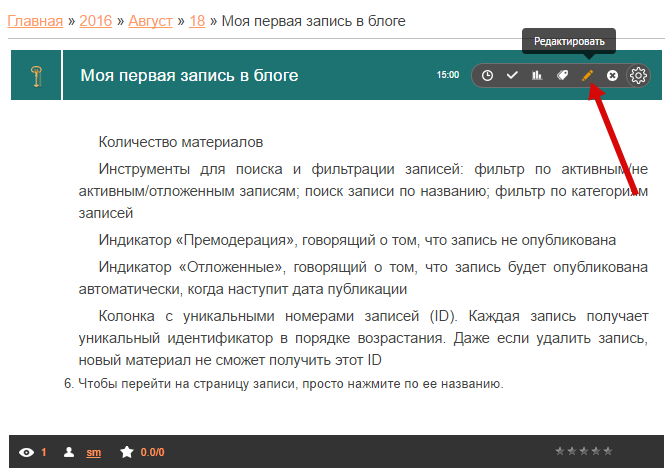The width and height of the screenshot is (668, 470).
Task: Click the 15:00 post time label
Action: coord(448,75)
